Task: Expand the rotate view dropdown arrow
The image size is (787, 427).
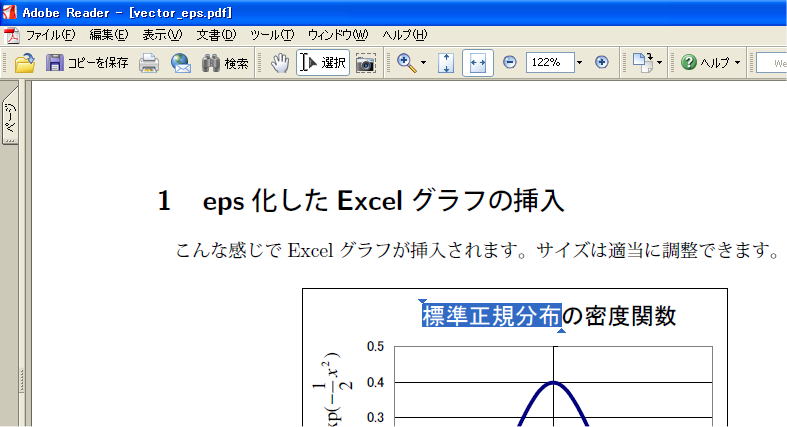Action: point(659,63)
